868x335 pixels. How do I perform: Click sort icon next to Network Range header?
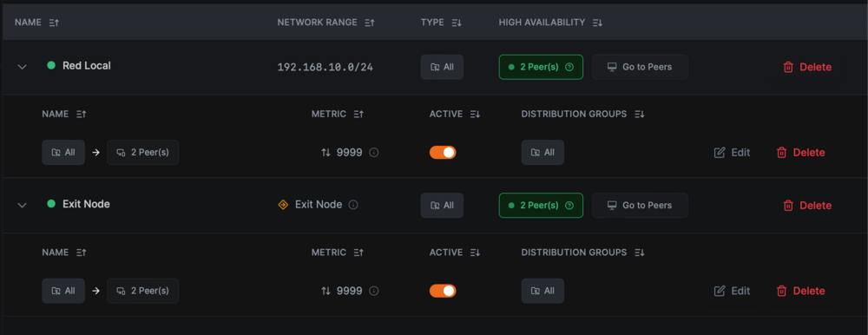370,23
